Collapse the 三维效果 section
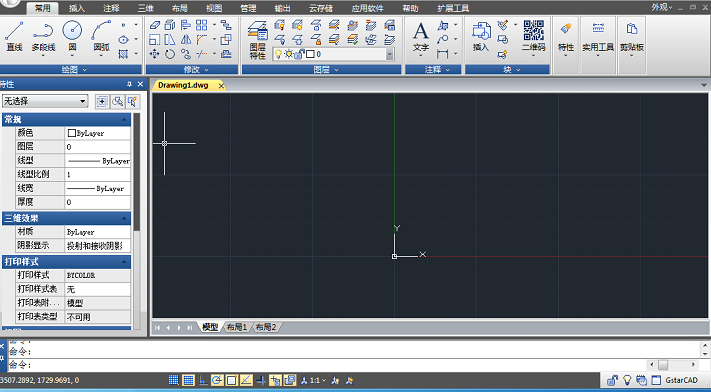Screen dimensions: 711x392 tap(124, 218)
